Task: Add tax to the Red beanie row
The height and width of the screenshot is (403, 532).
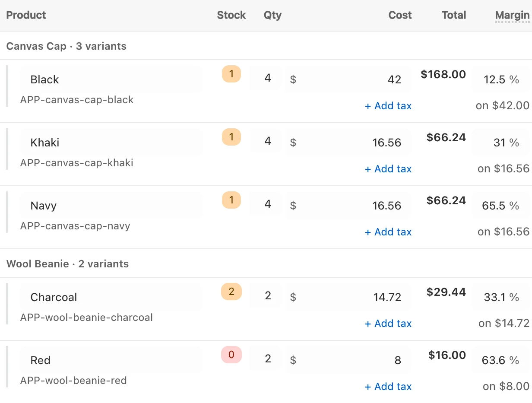Action: pos(388,387)
